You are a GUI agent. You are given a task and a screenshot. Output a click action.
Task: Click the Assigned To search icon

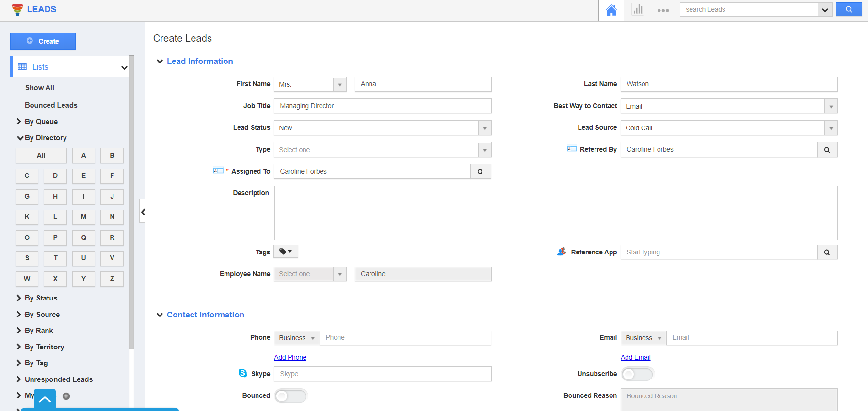[481, 172]
